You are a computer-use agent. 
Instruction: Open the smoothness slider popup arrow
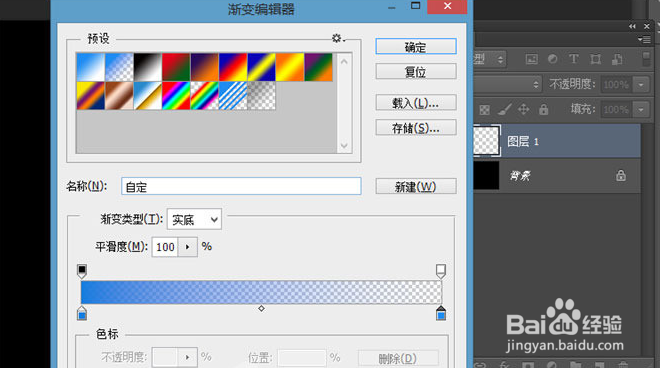click(188, 247)
